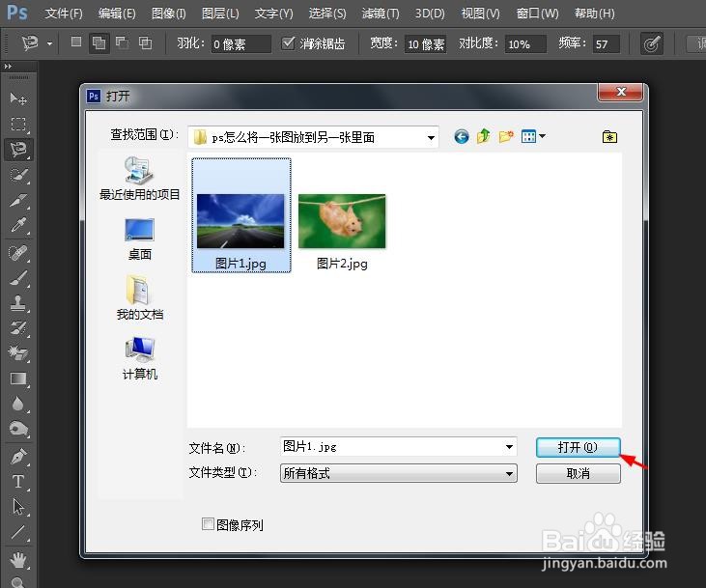The image size is (706, 588).
Task: Click the 宽度 width input field
Action: pyautogui.click(x=426, y=44)
